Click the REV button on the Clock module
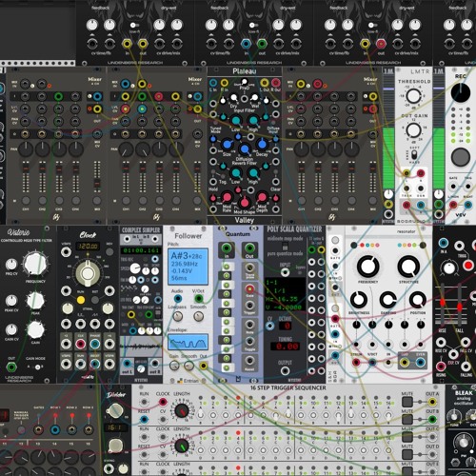This screenshot has width=476, height=476. pyautogui.click(x=109, y=252)
